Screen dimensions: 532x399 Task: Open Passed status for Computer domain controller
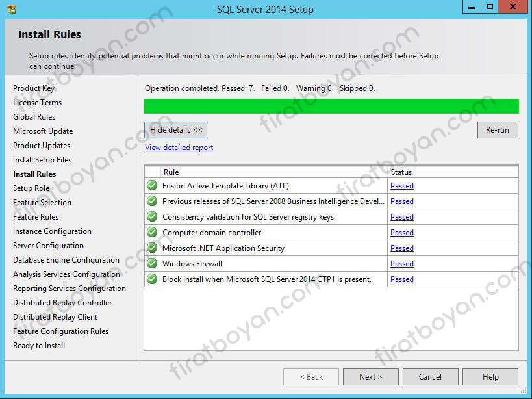click(x=402, y=233)
